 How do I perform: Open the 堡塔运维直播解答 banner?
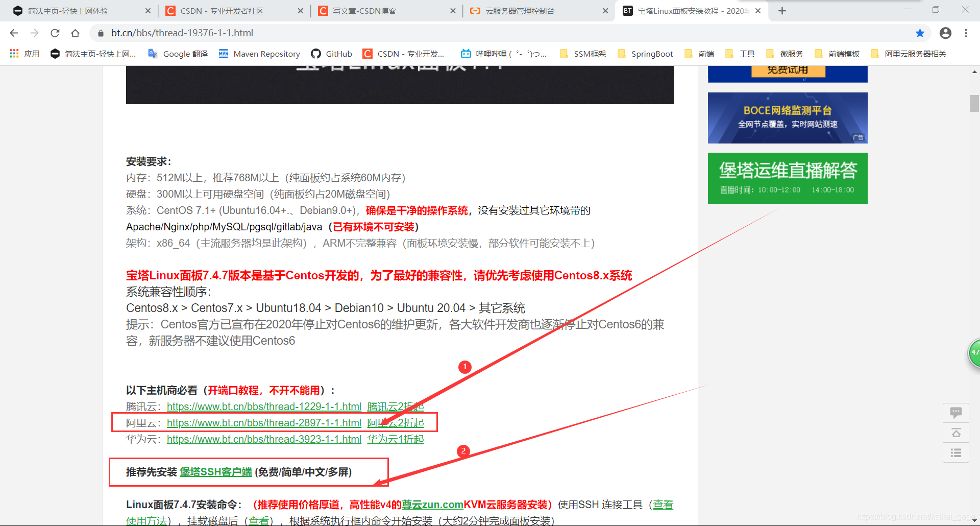pos(788,178)
